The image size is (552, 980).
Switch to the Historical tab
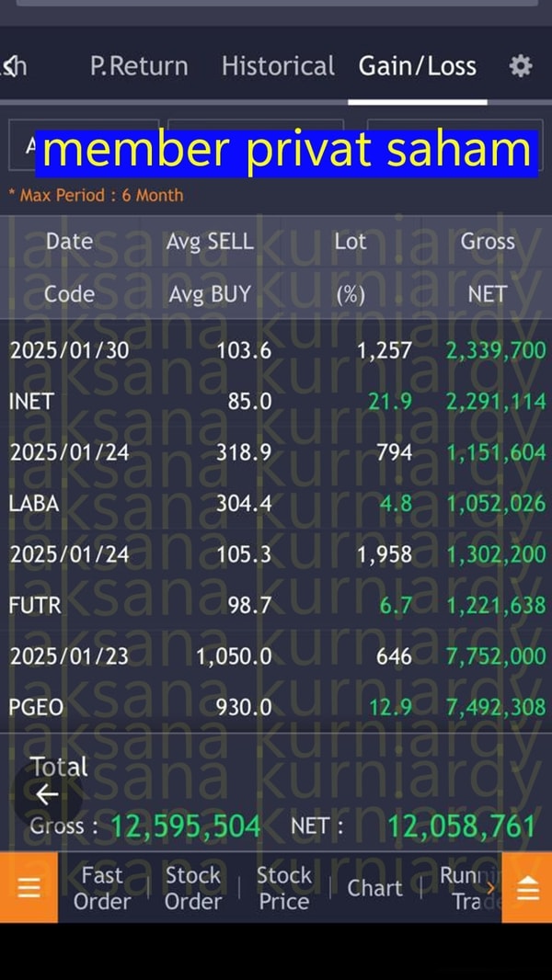[278, 66]
